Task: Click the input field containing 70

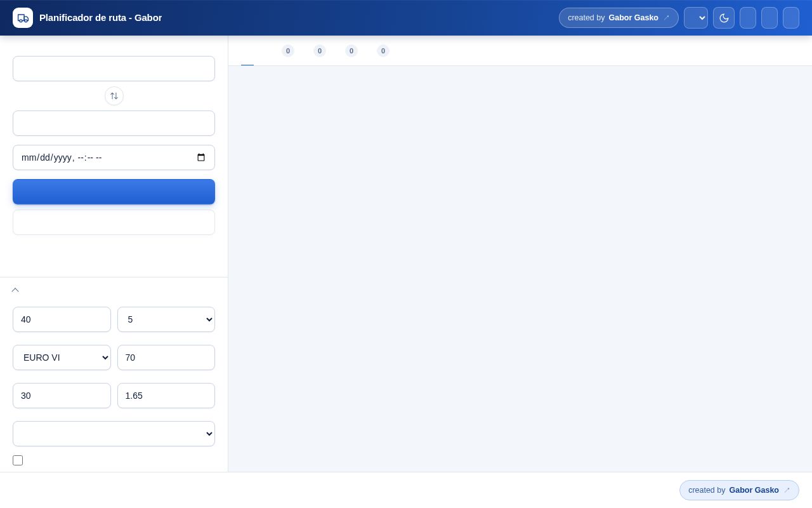Action: 166,358
